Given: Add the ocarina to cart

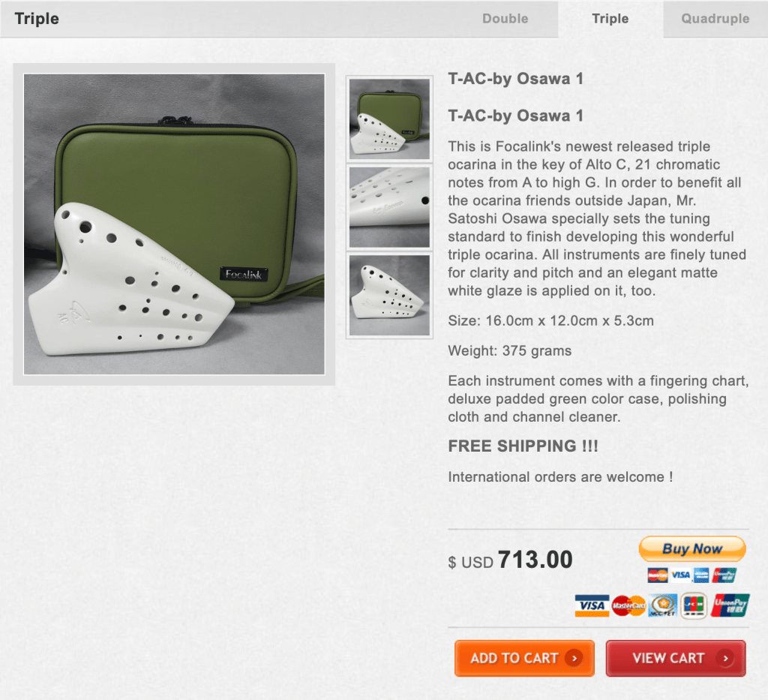Looking at the screenshot, I should click(x=524, y=659).
